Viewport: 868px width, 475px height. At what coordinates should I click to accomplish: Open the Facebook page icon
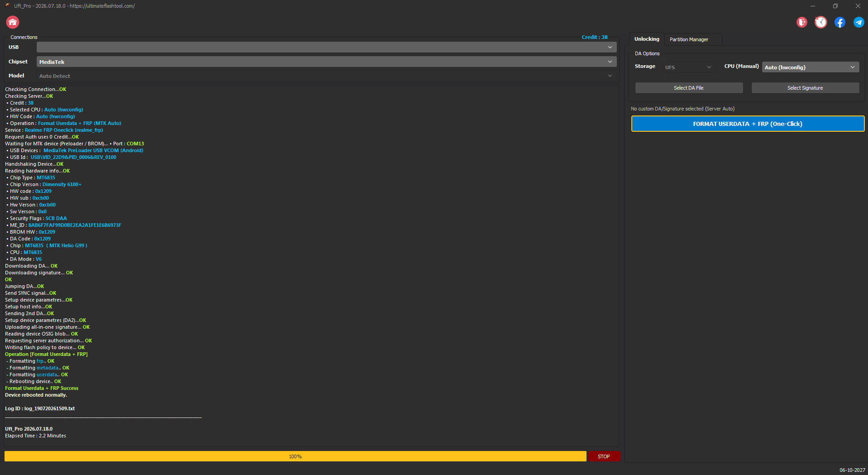[x=840, y=22]
